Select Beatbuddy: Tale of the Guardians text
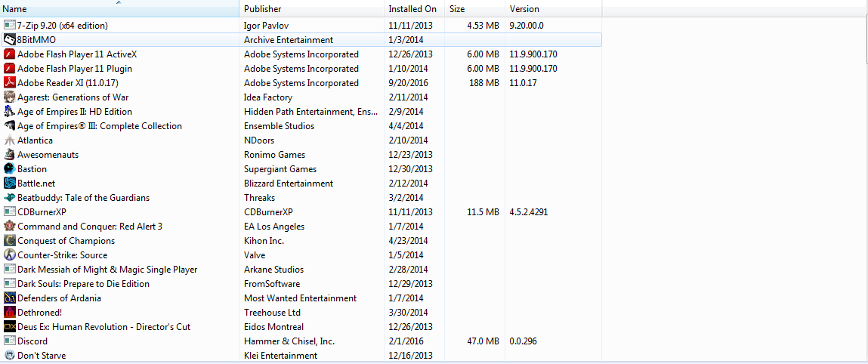 84,198
